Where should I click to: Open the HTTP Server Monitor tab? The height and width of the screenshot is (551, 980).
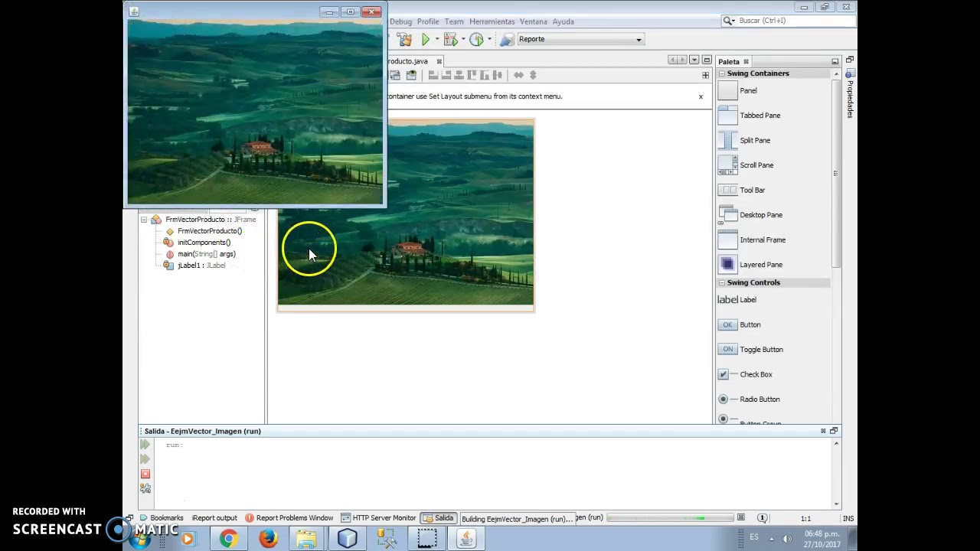click(x=378, y=518)
